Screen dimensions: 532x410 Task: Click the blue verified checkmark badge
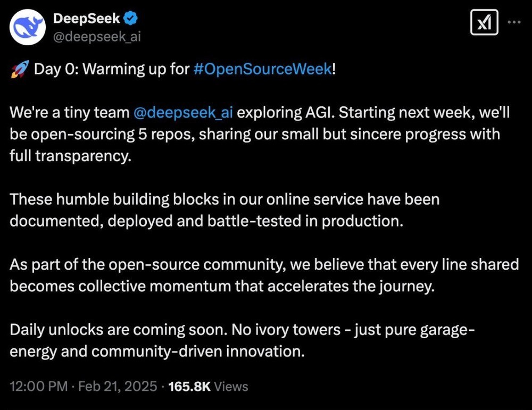click(131, 19)
